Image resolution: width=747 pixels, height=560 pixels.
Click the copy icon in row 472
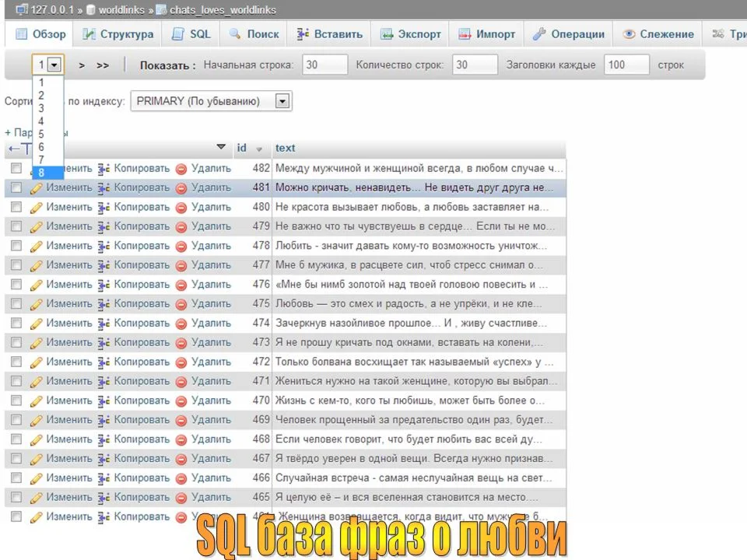[x=103, y=362]
